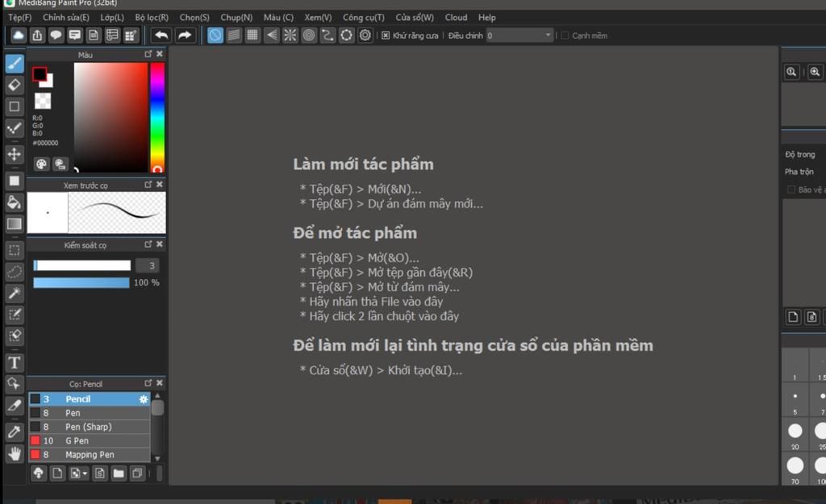Viewport: 826px width, 504px height.
Task: Select the Lasso tool
Action: click(x=15, y=272)
